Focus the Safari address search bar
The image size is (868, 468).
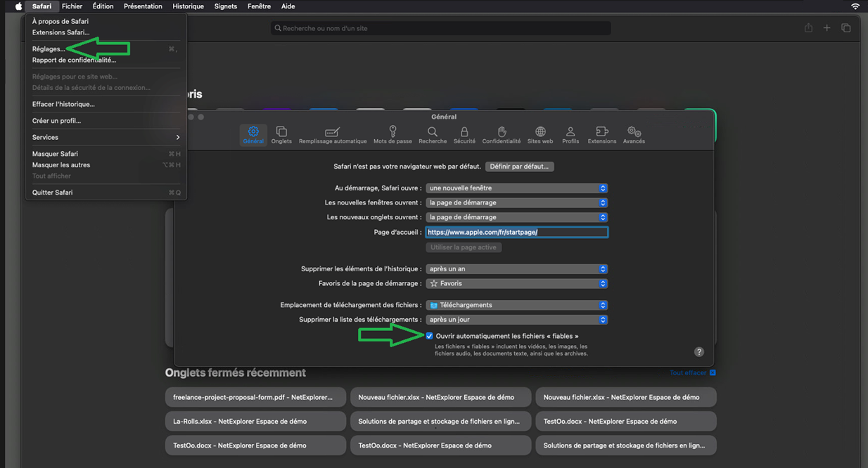[441, 28]
